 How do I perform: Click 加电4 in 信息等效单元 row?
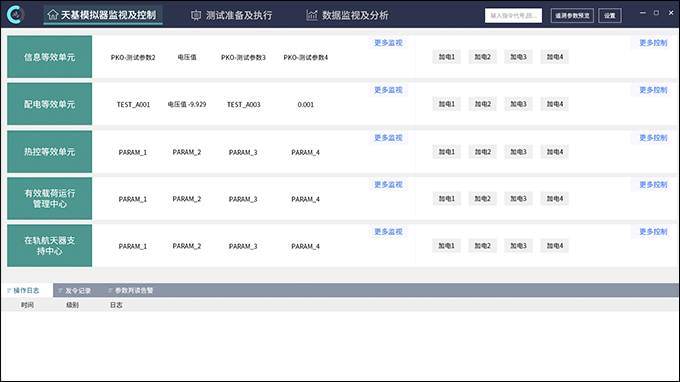(555, 57)
